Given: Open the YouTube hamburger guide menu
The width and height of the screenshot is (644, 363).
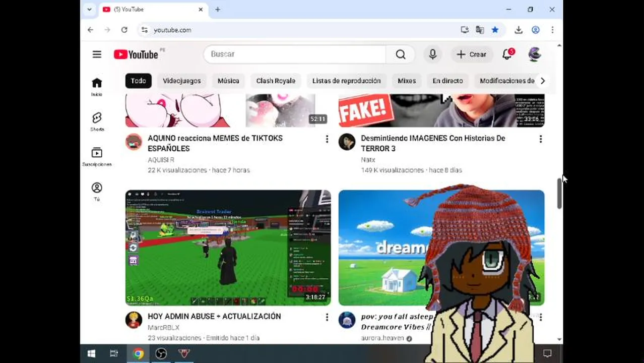Looking at the screenshot, I should [x=97, y=54].
